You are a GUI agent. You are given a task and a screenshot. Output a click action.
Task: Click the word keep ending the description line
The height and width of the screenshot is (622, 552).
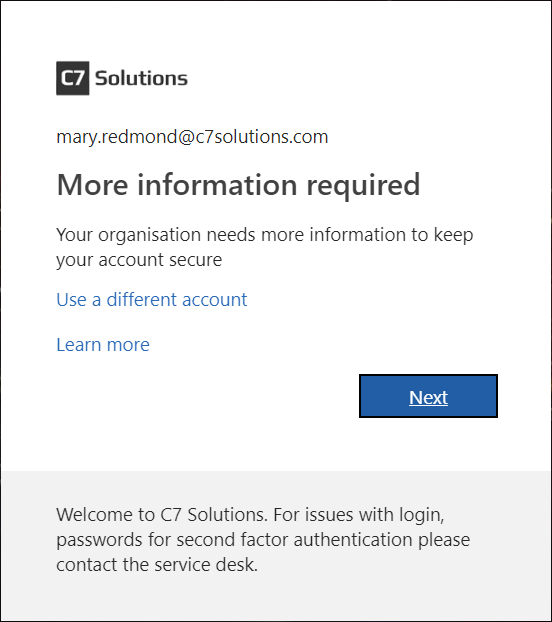click(x=453, y=235)
